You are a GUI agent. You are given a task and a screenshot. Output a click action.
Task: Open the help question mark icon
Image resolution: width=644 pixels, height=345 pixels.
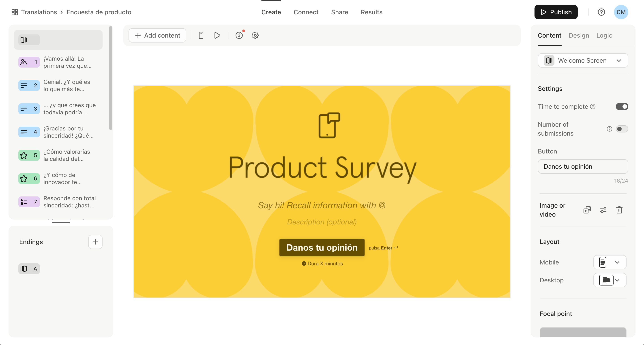tap(601, 12)
